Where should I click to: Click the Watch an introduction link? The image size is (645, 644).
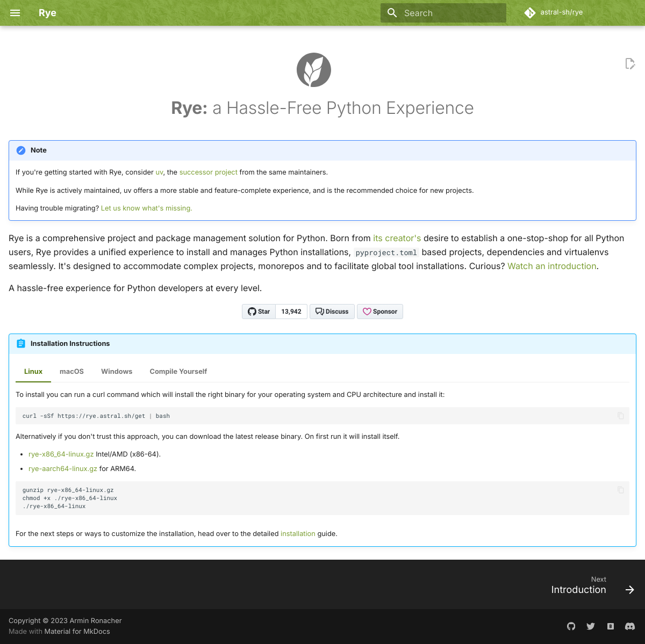552,266
